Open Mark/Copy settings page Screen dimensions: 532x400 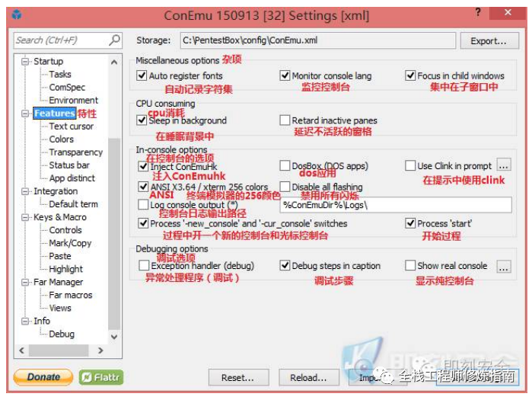[70, 243]
